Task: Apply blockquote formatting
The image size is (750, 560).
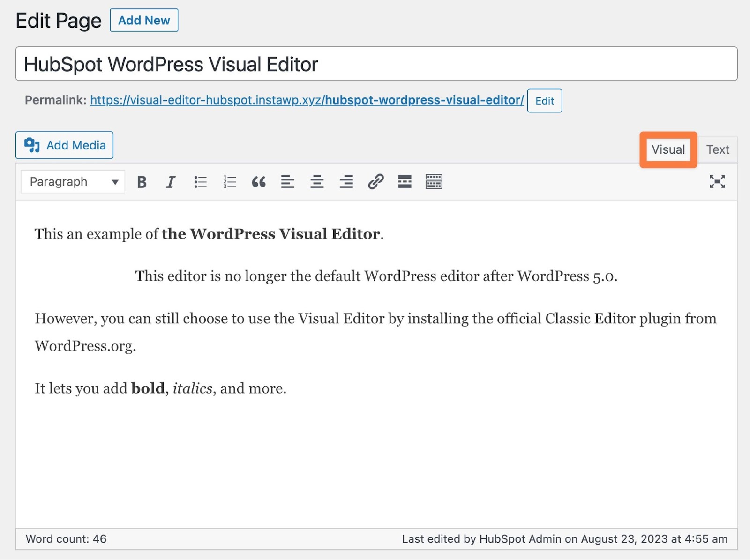Action: [259, 182]
